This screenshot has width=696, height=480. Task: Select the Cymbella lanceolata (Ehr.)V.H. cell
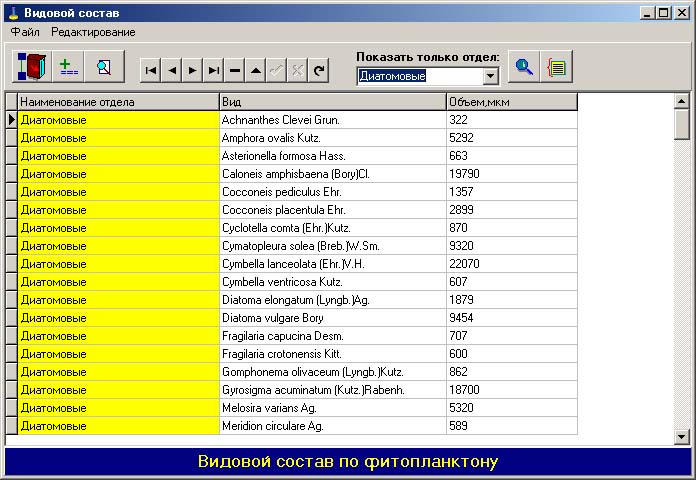click(x=333, y=264)
